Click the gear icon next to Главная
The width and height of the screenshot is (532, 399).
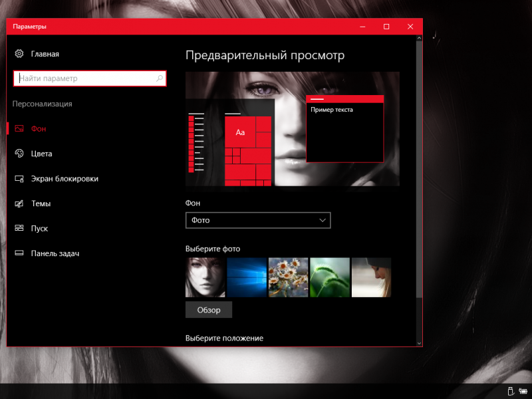(19, 54)
